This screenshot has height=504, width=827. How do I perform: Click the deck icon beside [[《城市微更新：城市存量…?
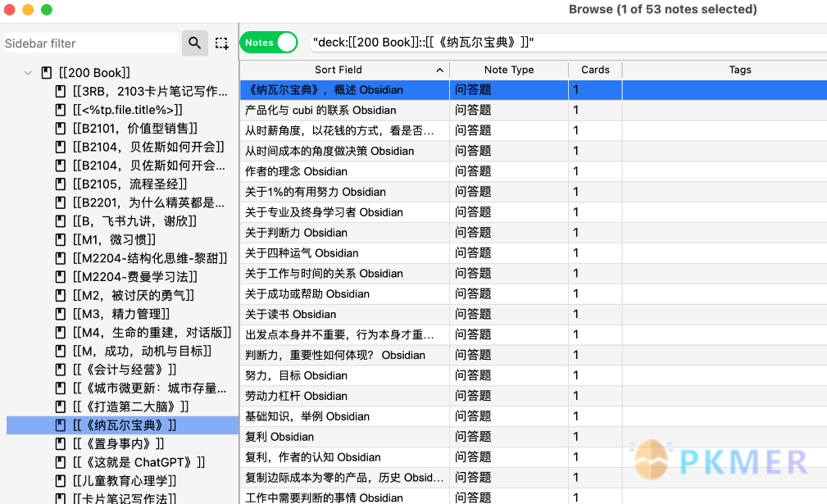pyautogui.click(x=61, y=388)
